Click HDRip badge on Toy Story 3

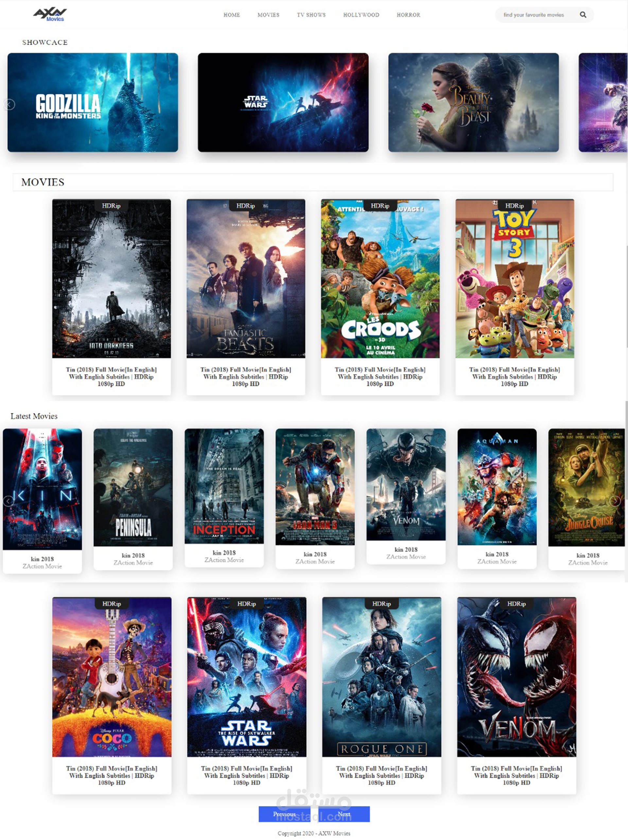pyautogui.click(x=515, y=206)
